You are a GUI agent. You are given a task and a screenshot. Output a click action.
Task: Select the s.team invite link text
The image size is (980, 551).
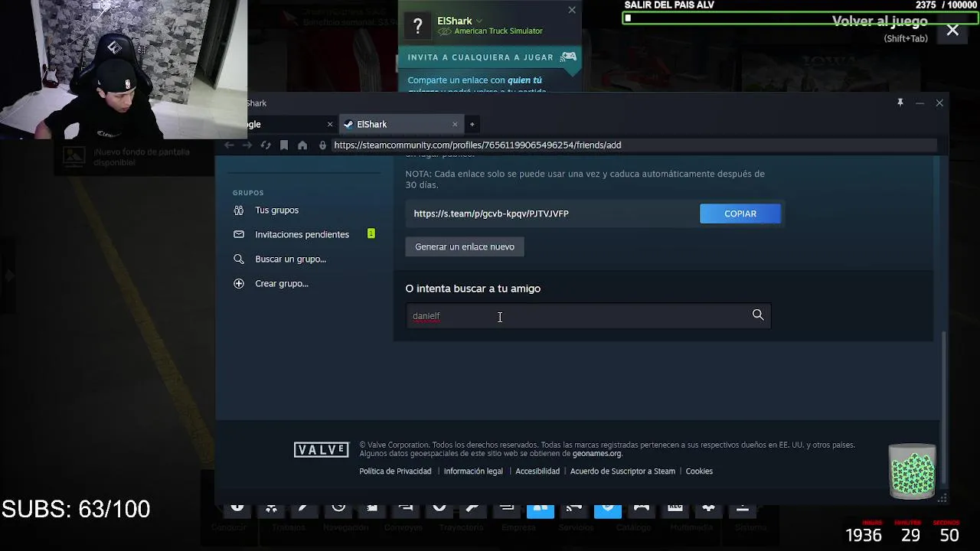coord(491,214)
